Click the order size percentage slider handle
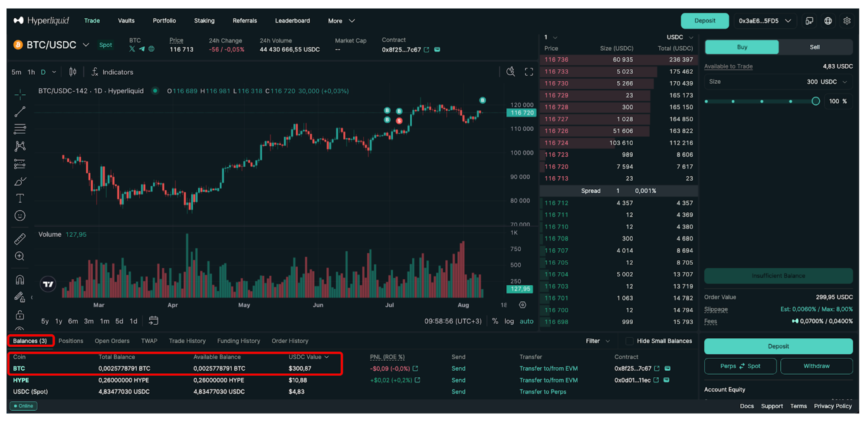Image resolution: width=868 pixels, height=425 pixels. coord(815,101)
